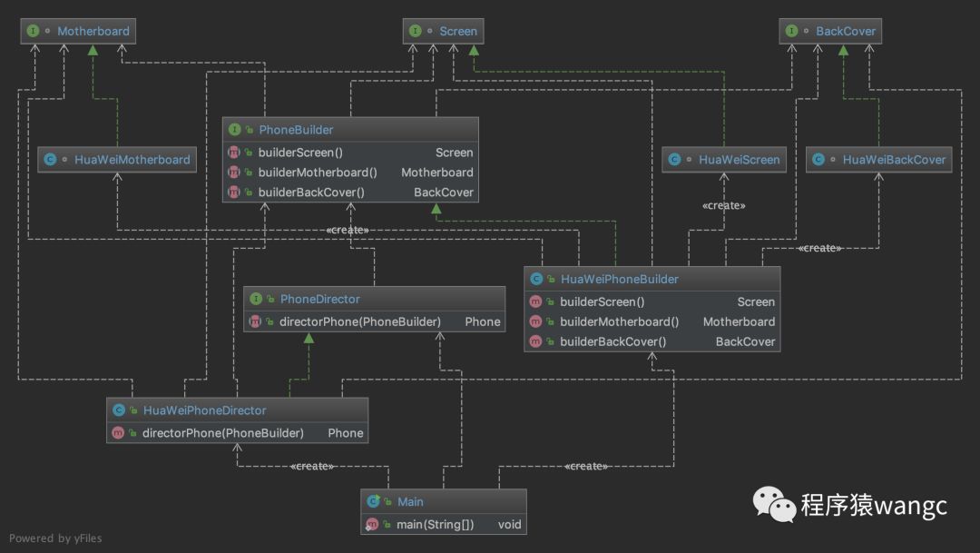Viewport: 980px width, 553px height.
Task: Click builderBackCover() in HuaWeiPhoneBuilder
Action: click(613, 341)
